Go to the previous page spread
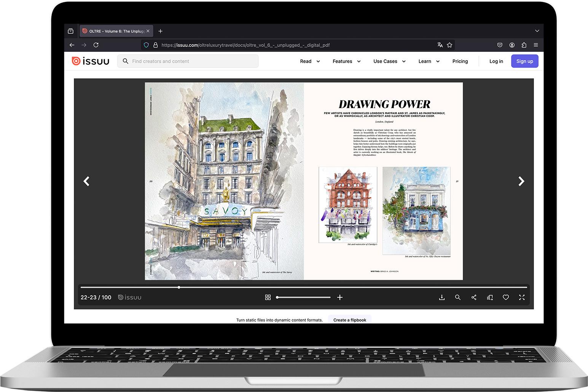 86,181
